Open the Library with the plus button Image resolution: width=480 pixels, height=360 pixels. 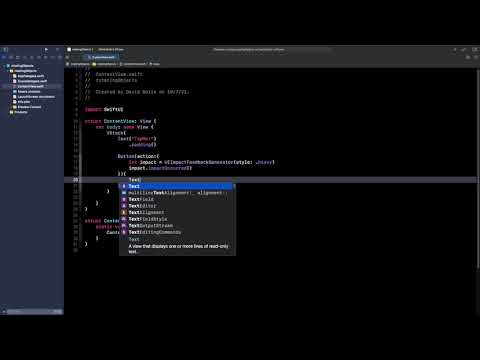coord(455,50)
